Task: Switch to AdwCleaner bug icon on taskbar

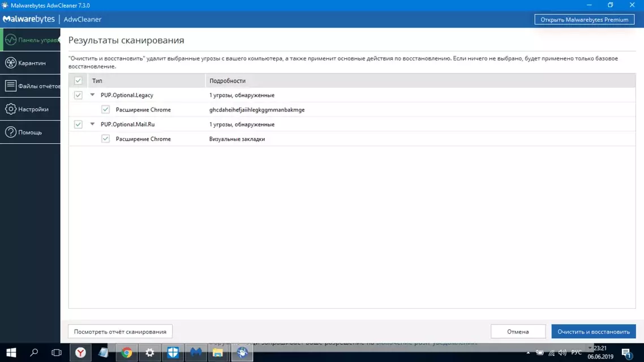Action: point(242,352)
